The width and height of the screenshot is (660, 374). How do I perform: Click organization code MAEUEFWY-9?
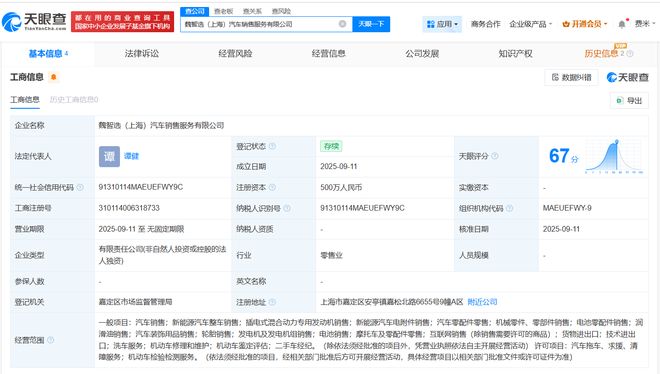pyautogui.click(x=567, y=208)
